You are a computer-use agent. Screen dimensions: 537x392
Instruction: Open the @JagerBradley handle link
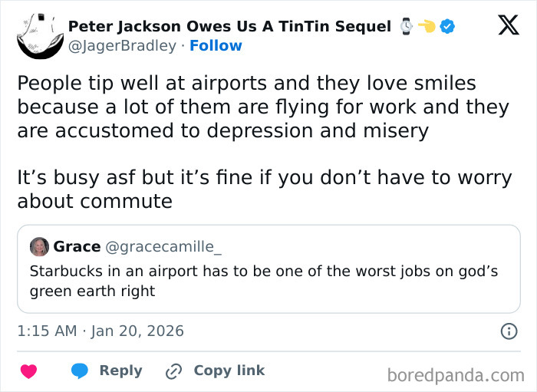[123, 45]
